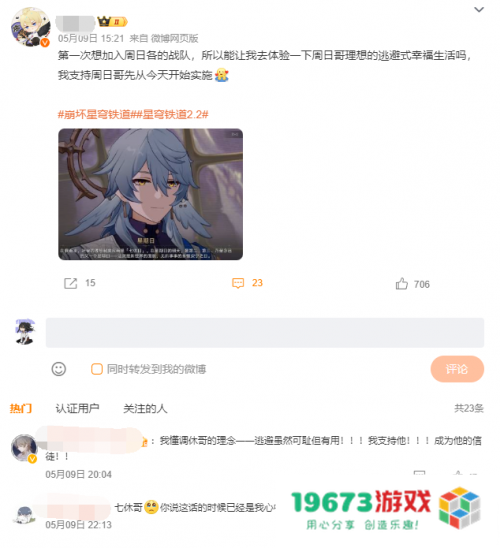Switch to the 认证用户 tab
Screen dimensions: 500x548
click(77, 408)
